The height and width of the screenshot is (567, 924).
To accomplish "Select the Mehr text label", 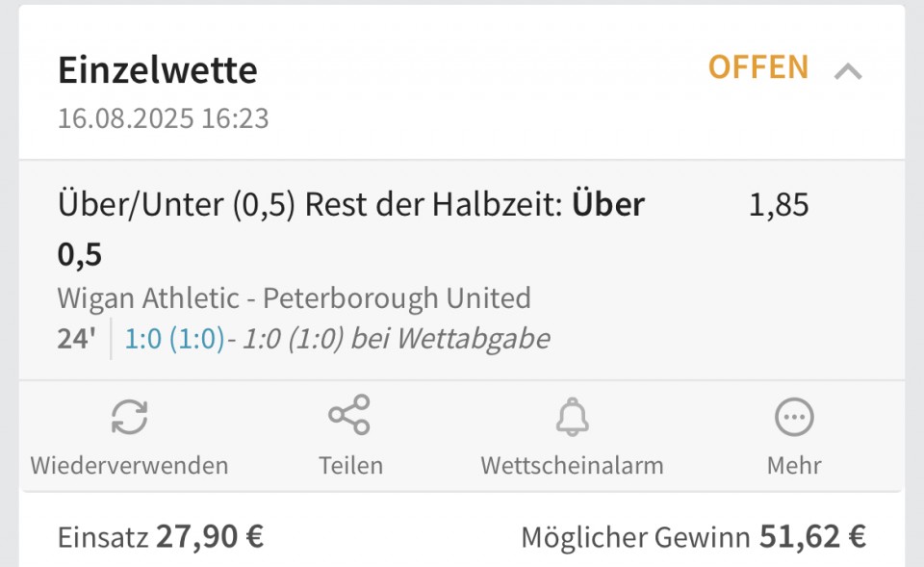I will (x=794, y=466).
